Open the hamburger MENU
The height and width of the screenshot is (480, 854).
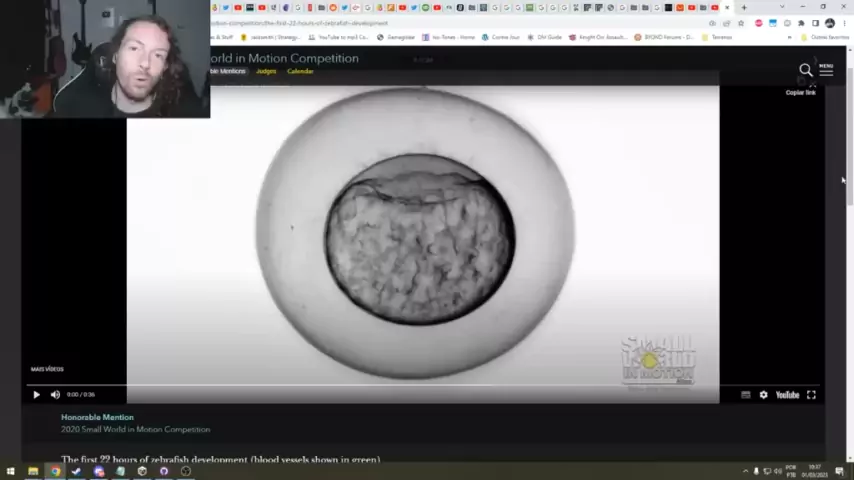point(826,69)
